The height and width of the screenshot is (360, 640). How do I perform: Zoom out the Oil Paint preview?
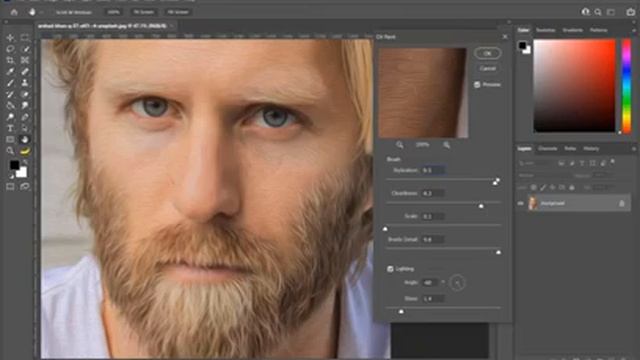(x=400, y=145)
